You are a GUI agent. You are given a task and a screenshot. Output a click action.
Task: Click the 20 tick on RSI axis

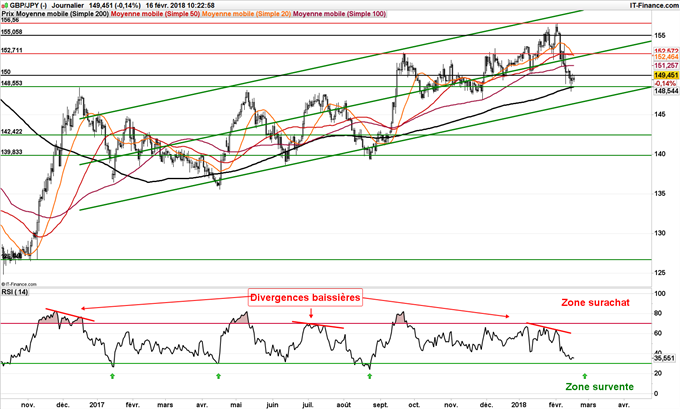(658, 373)
